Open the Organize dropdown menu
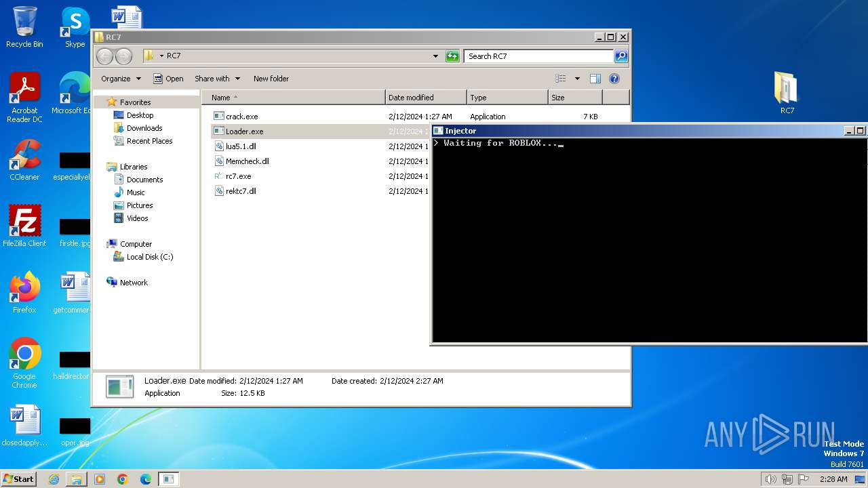The width and height of the screenshot is (868, 488). (121, 79)
